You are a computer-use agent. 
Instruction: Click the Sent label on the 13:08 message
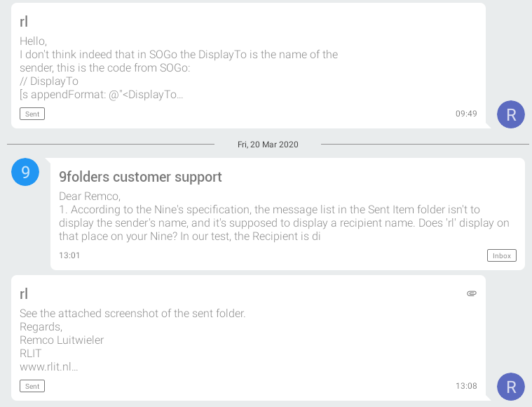coord(32,386)
